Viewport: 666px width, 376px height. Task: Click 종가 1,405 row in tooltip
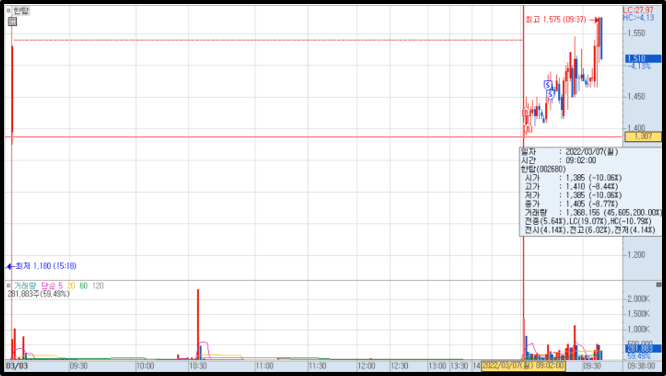[573, 204]
